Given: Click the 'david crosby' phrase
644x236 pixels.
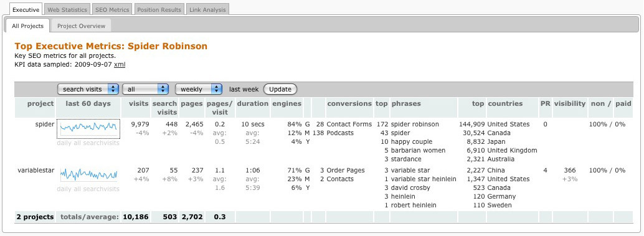Looking at the screenshot, I should [x=410, y=187].
